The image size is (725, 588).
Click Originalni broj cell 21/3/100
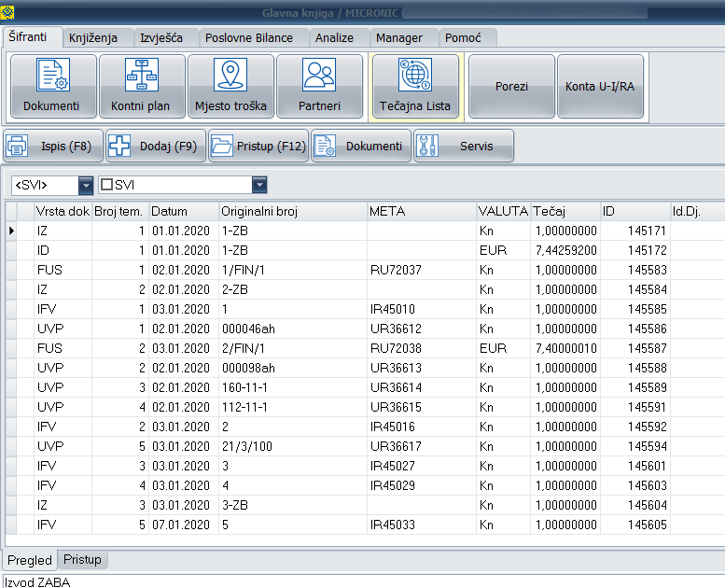click(293, 446)
